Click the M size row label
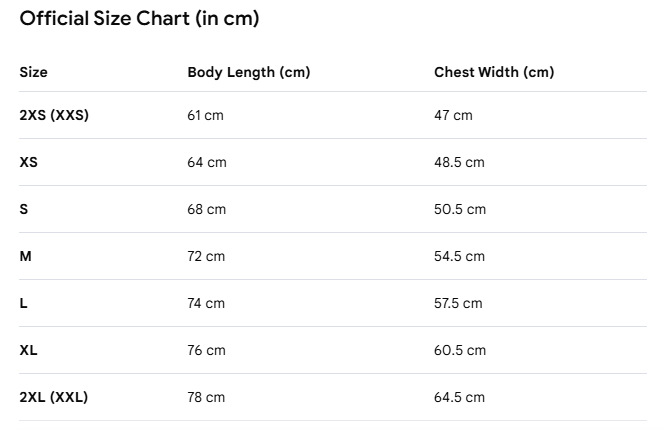 click(x=25, y=256)
